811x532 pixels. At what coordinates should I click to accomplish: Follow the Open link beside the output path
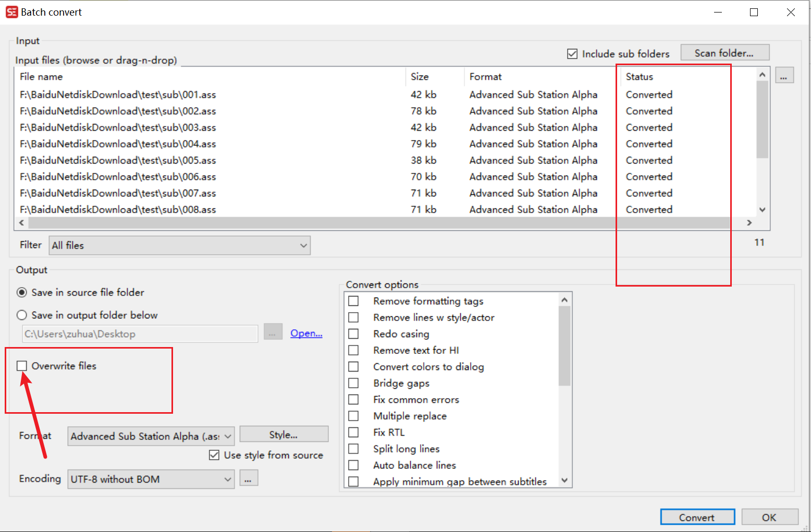tap(306, 333)
